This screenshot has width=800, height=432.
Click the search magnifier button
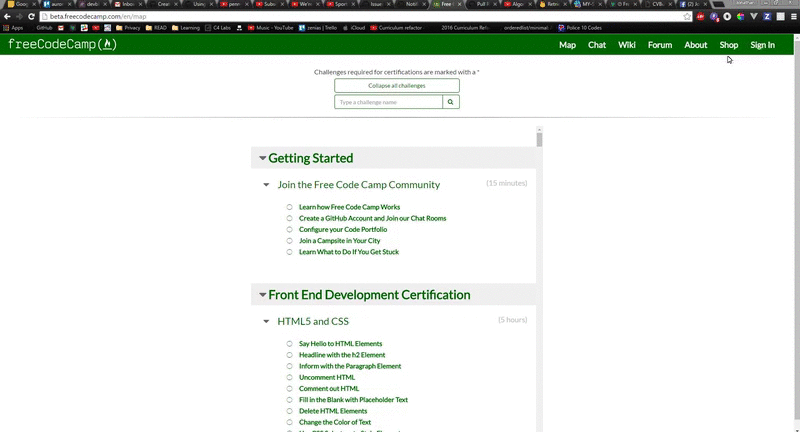451,102
